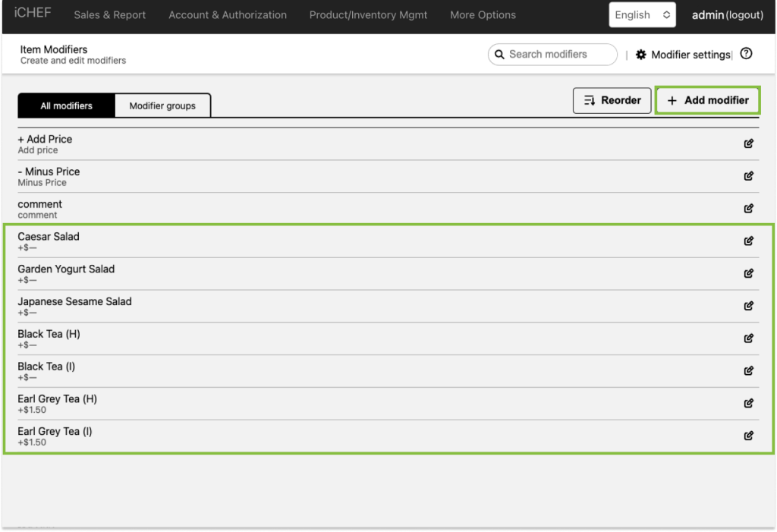Expand the English language dropdown
777x532 pixels.
642,15
